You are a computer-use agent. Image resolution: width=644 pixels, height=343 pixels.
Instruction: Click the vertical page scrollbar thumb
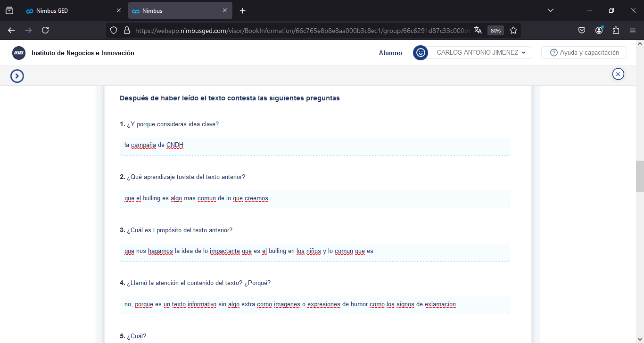point(640,176)
